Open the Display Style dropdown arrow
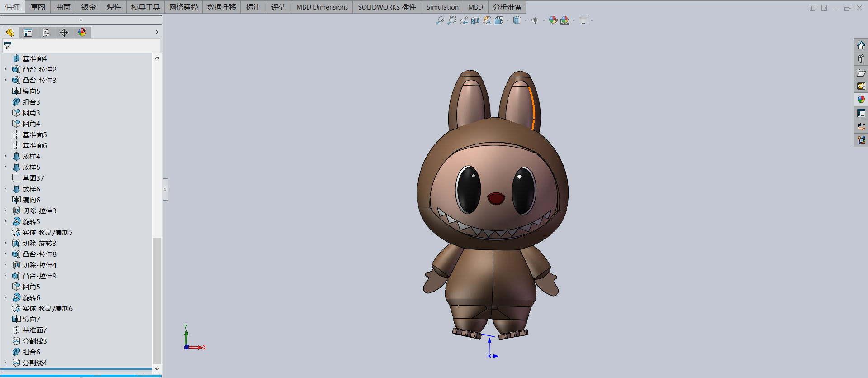Viewport: 868px width, 378px height. pos(526,20)
